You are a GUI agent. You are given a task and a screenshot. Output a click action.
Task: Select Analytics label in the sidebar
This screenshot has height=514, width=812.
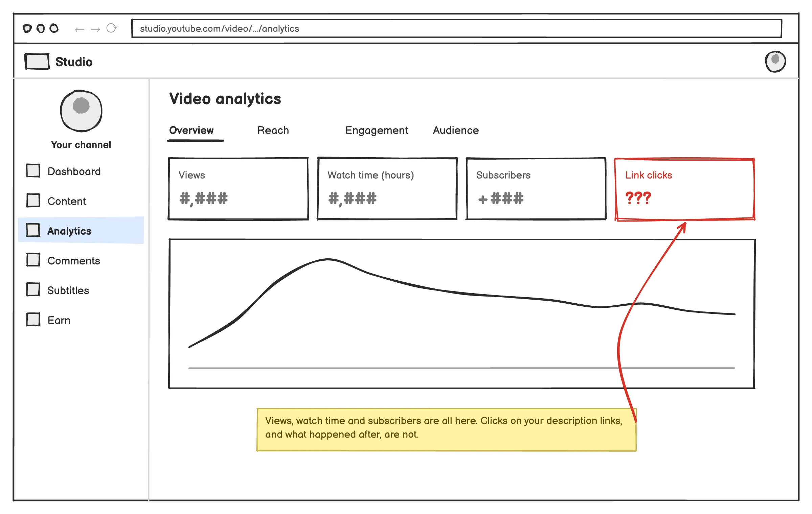tap(69, 231)
